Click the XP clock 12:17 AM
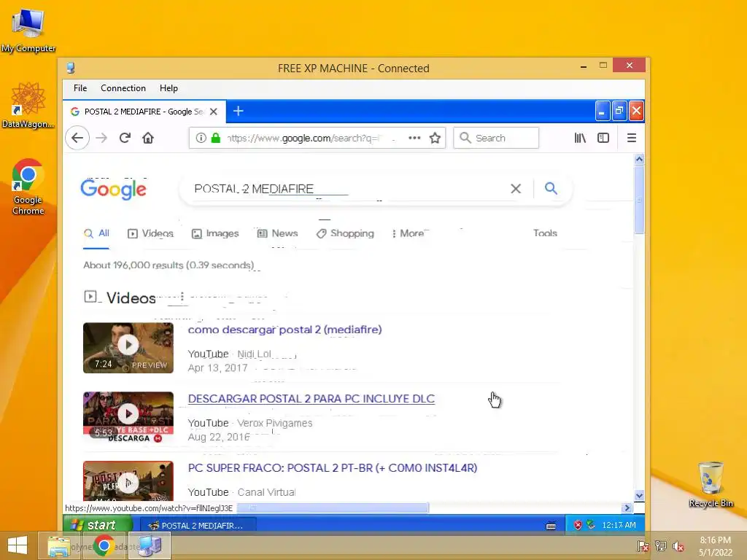 (619, 525)
